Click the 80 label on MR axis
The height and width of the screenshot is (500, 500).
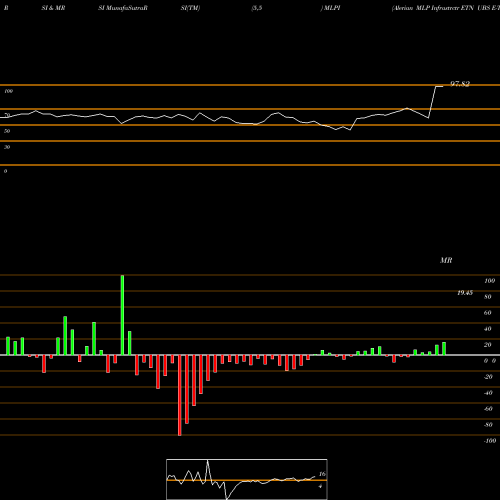tap(488, 297)
